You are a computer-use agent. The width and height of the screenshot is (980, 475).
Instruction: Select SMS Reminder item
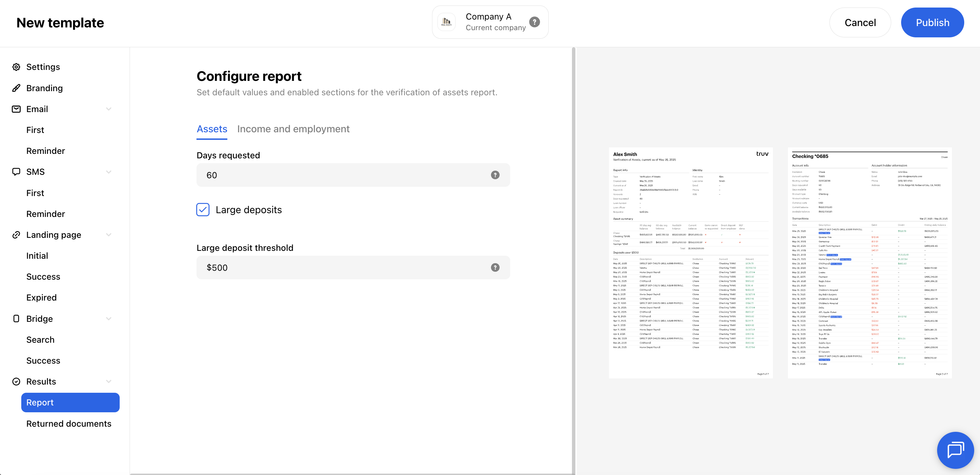(46, 214)
